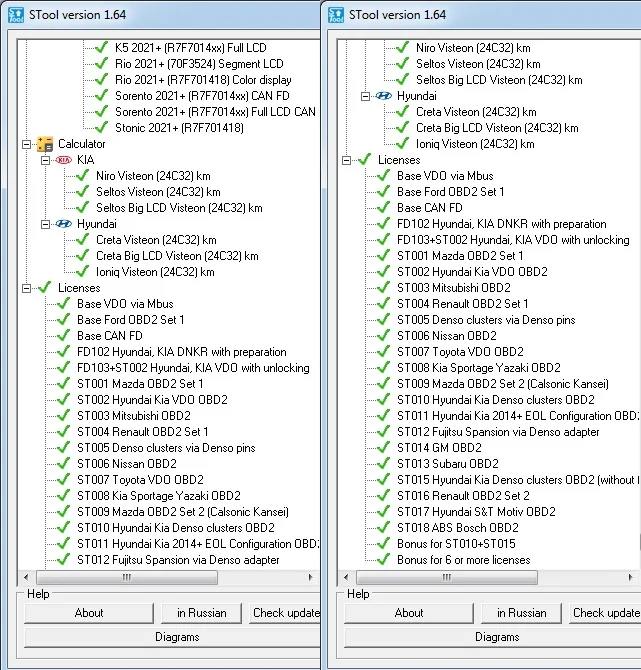Click check icon beside Bonus for ST010+ST015
Screen dimensions: 641x670
[x=383, y=544]
